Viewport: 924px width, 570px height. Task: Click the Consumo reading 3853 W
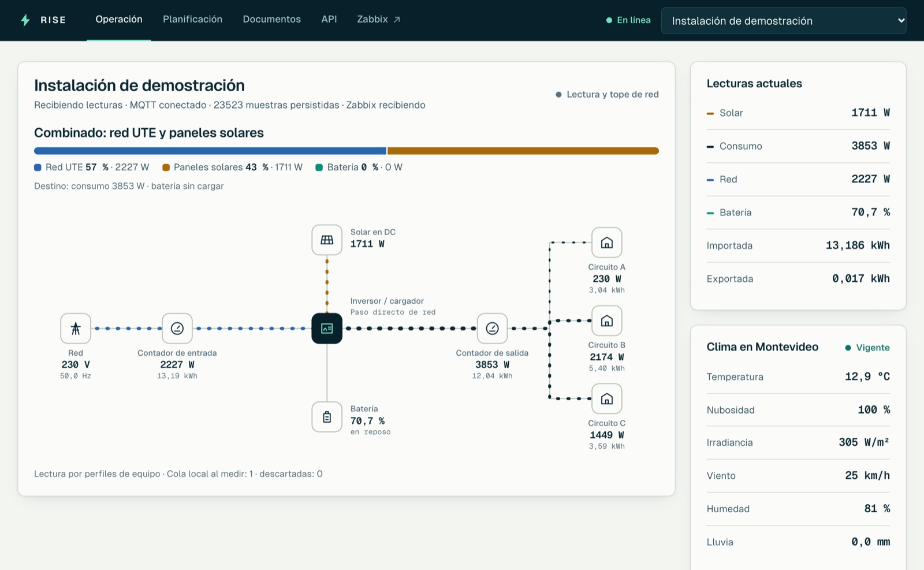click(x=870, y=146)
